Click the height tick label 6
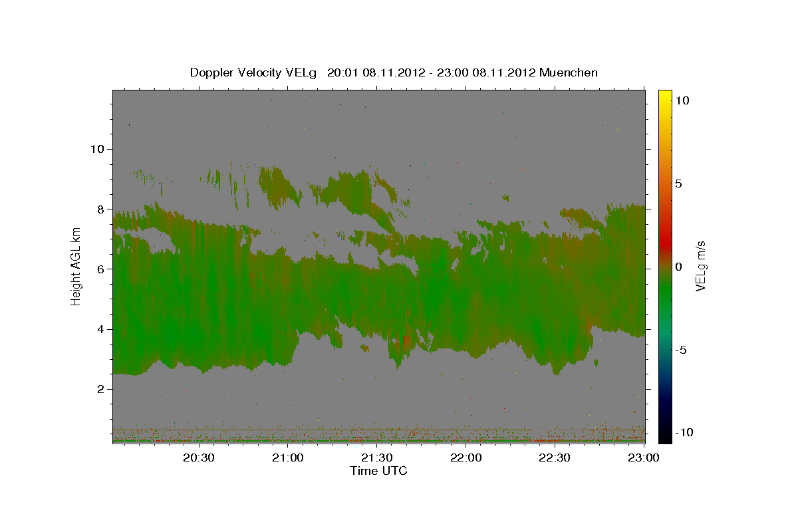 coord(100,269)
